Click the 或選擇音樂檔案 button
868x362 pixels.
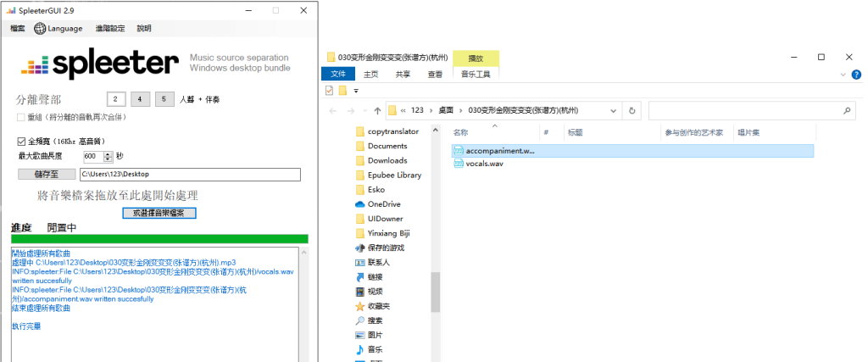point(159,213)
